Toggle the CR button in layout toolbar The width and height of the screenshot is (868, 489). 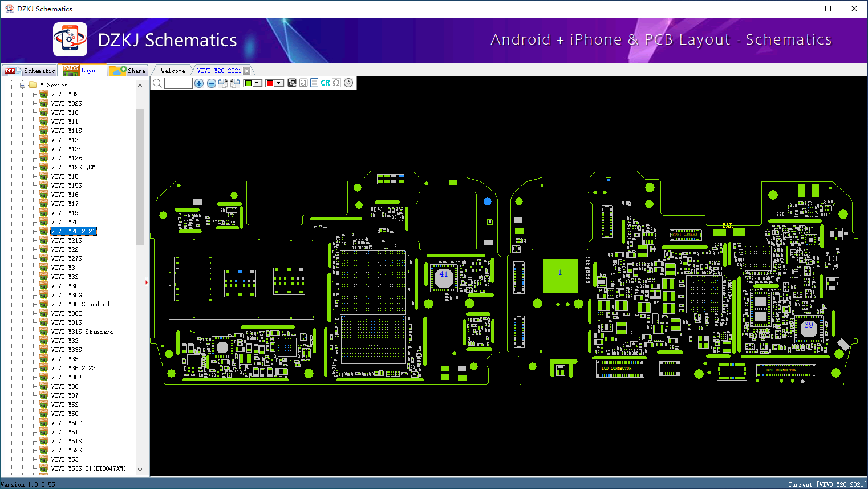click(x=325, y=83)
